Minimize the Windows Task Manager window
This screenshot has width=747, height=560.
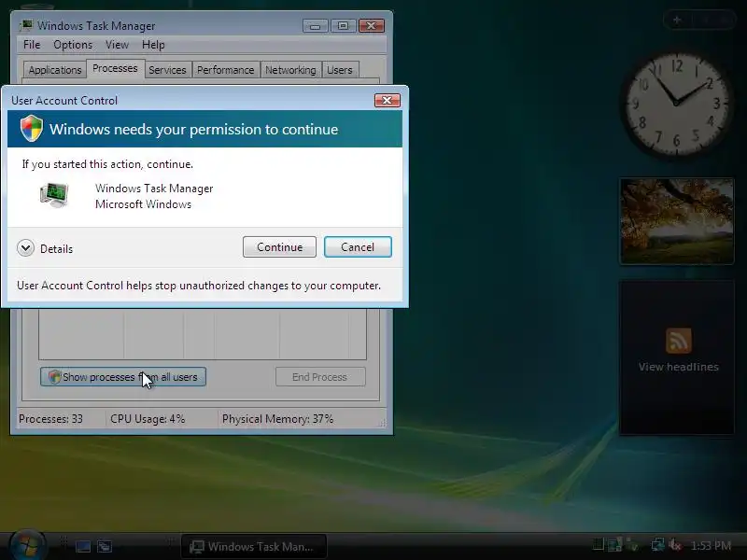(x=315, y=26)
